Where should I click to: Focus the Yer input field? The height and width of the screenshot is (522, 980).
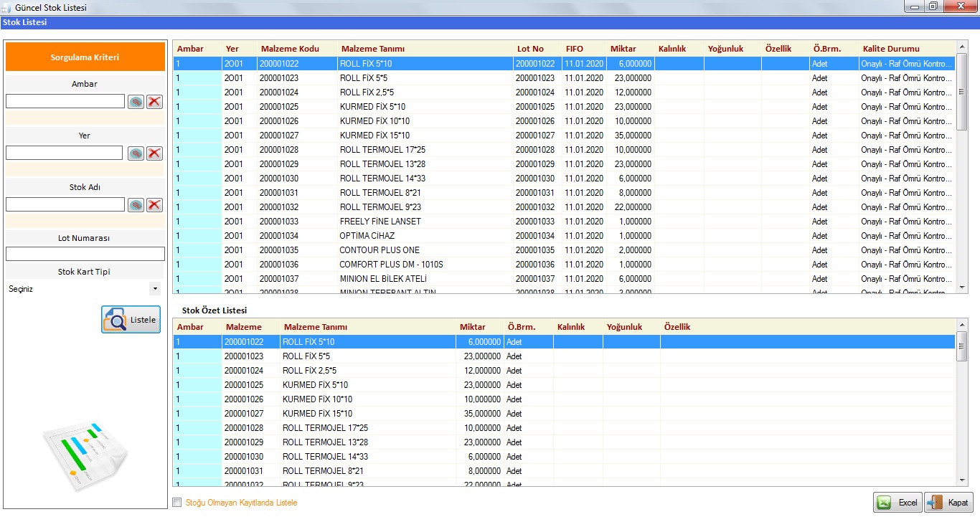tap(65, 153)
